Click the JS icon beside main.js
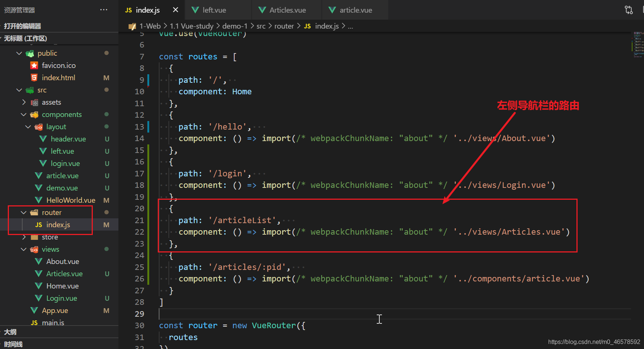 [x=34, y=323]
